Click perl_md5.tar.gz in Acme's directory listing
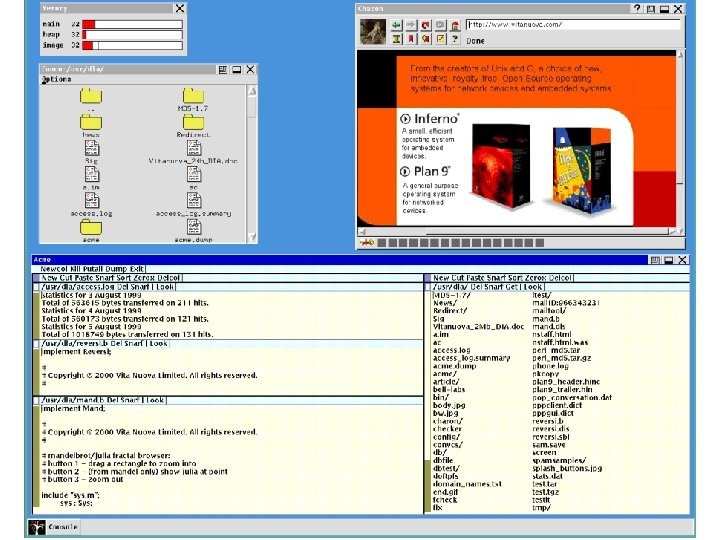 click(x=562, y=358)
